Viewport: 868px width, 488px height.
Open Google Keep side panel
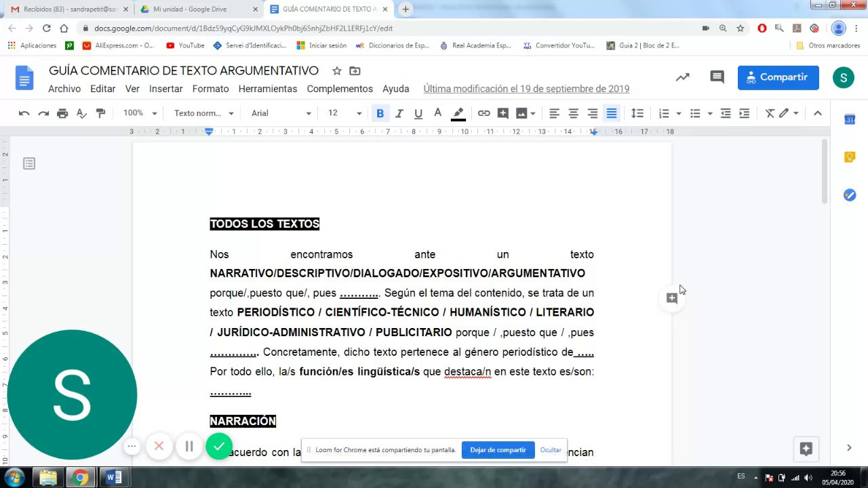pos(850,157)
